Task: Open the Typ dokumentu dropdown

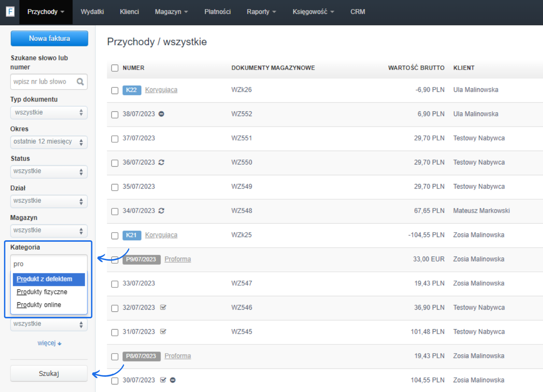Action: (49, 113)
